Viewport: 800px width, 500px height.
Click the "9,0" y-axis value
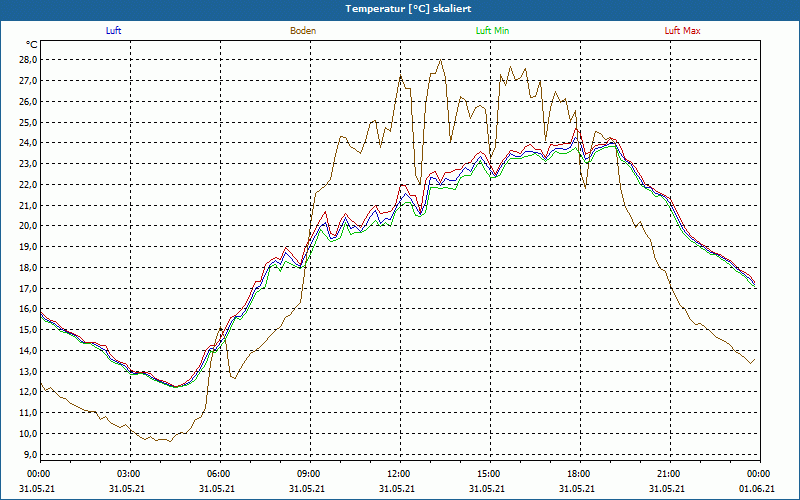coord(31,455)
